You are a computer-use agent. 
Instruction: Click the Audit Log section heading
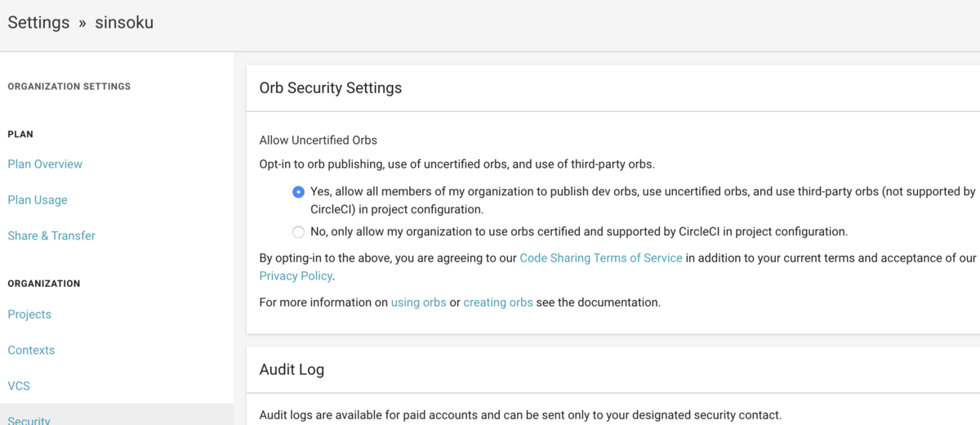(x=292, y=369)
